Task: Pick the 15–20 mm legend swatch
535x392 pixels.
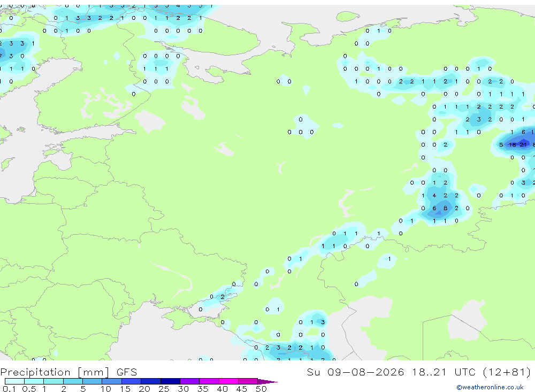Action: tap(132, 381)
